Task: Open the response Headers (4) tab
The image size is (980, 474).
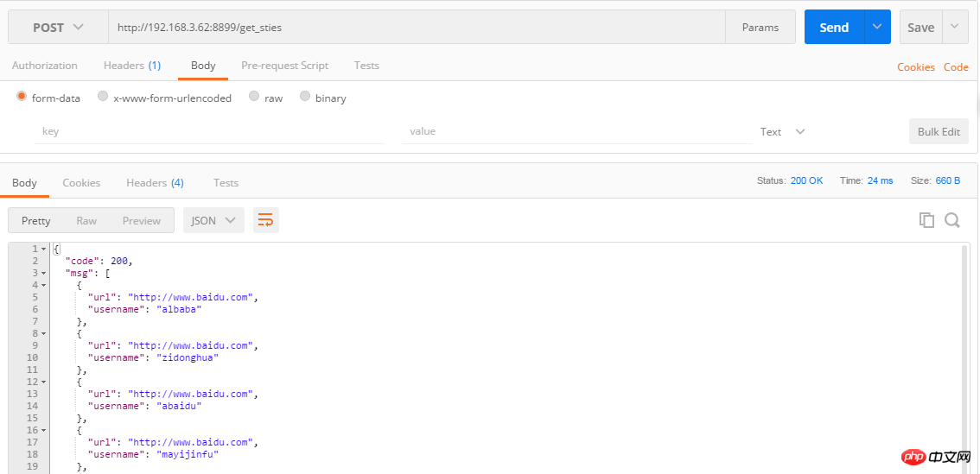Action: [x=155, y=183]
